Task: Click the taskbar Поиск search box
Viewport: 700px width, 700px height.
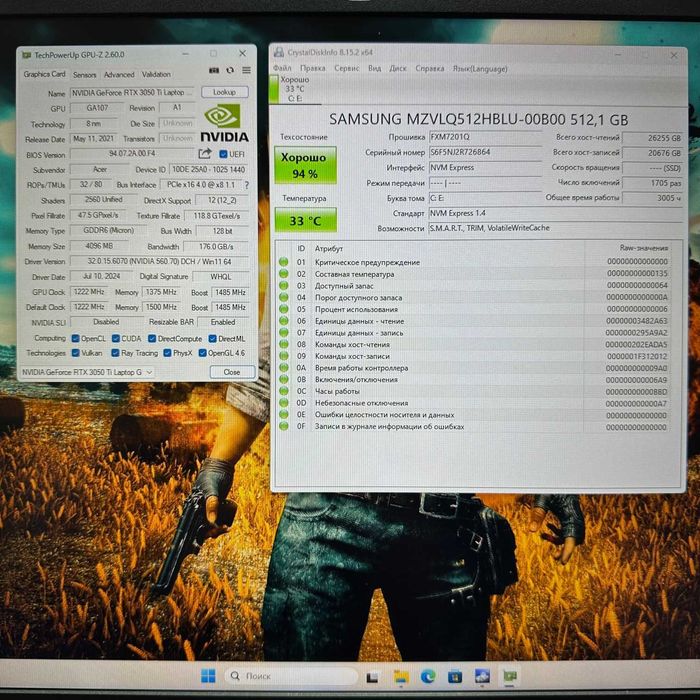Action: tap(292, 676)
